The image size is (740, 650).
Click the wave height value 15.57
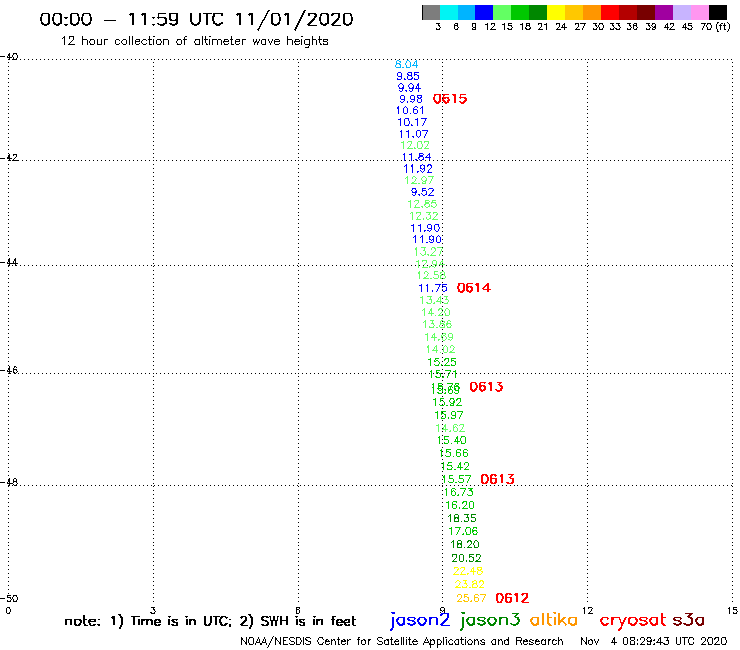tap(456, 480)
